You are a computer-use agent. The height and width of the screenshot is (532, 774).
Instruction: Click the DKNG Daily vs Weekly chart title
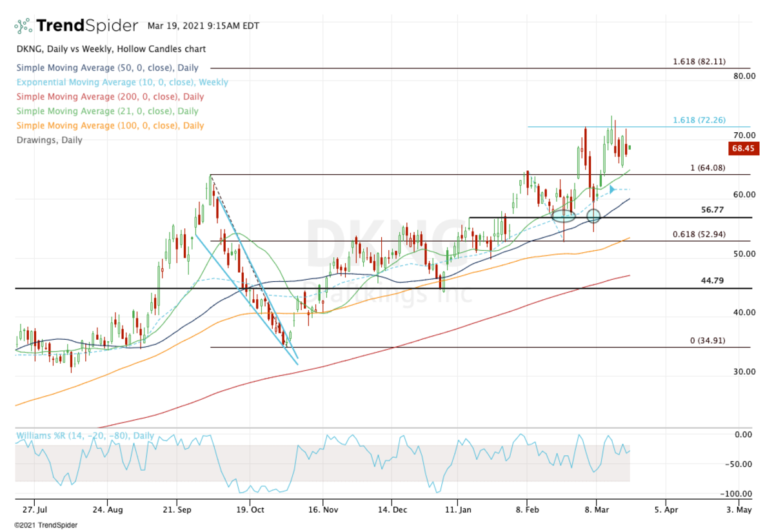[x=111, y=49]
